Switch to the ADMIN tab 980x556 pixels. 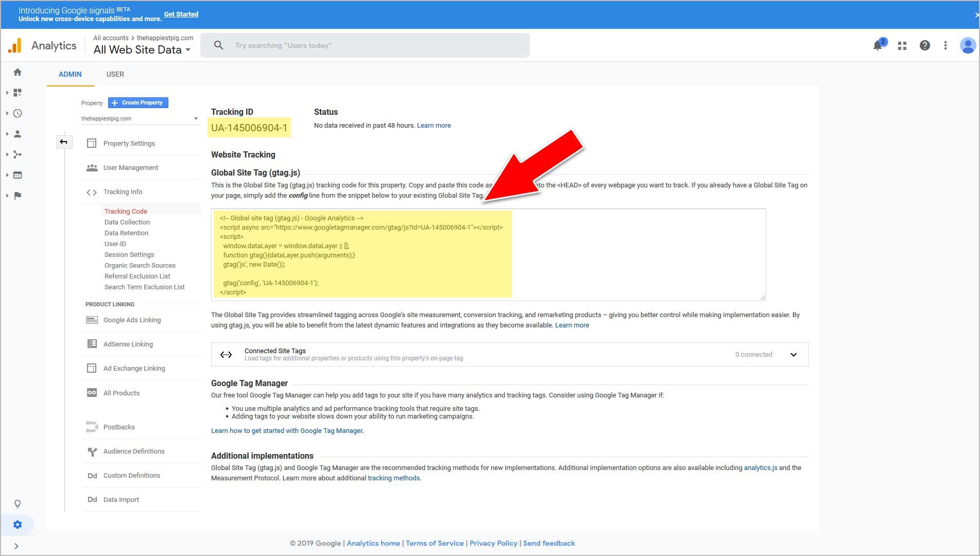70,74
